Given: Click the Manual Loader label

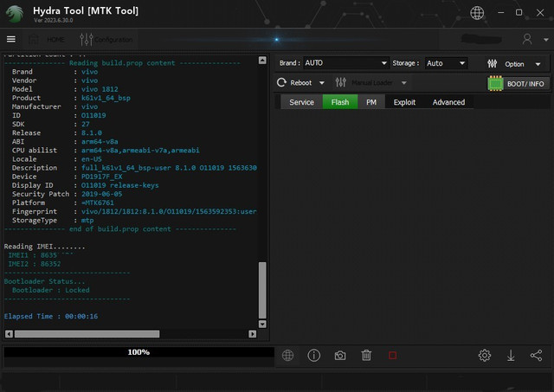Looking at the screenshot, I should pos(372,83).
